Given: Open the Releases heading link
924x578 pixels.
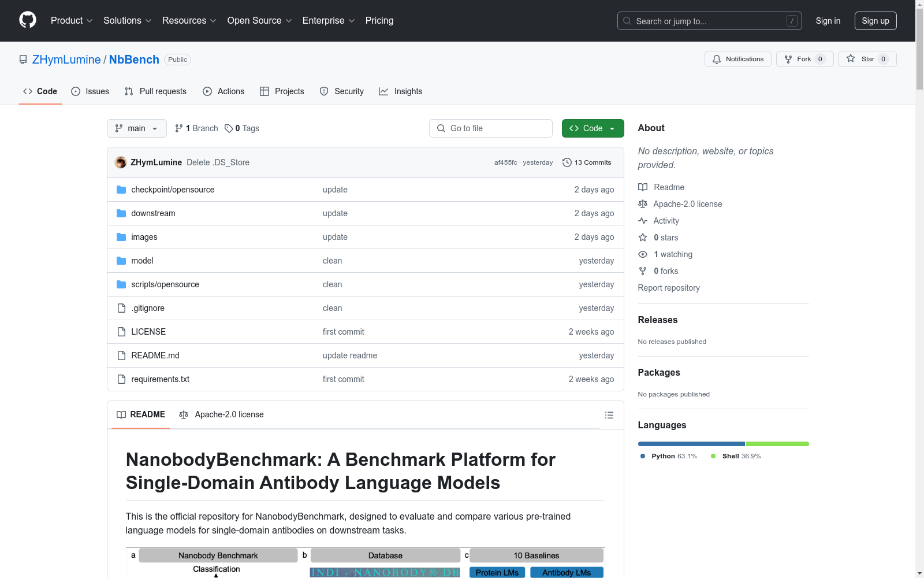Looking at the screenshot, I should (658, 320).
